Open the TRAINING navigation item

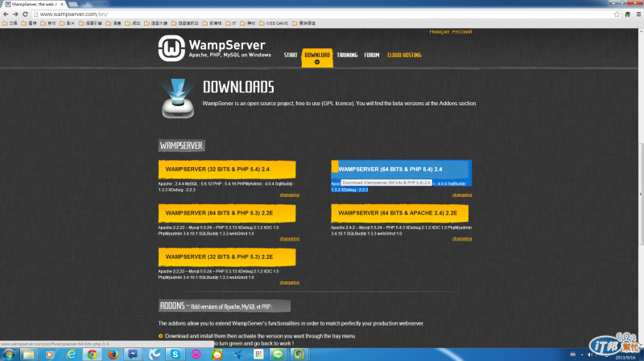pyautogui.click(x=347, y=55)
